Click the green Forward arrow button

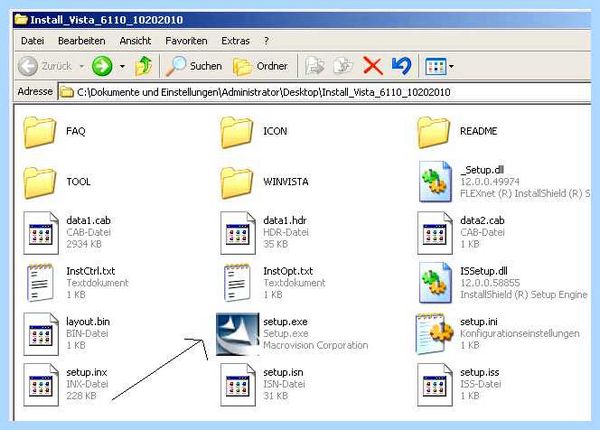click(x=102, y=66)
